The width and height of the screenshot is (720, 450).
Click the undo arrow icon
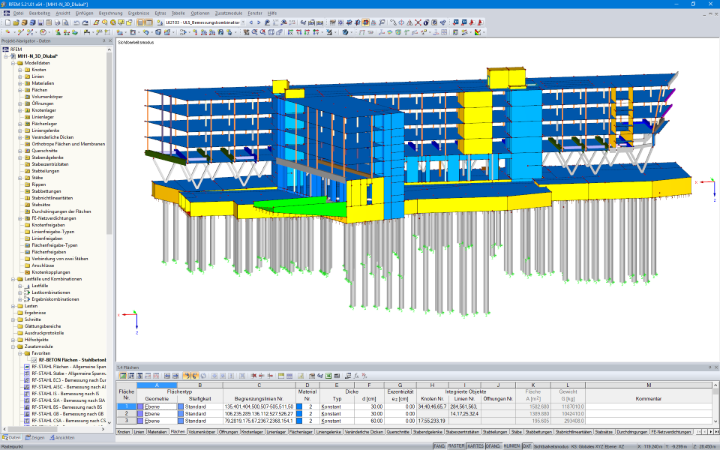(x=77, y=22)
